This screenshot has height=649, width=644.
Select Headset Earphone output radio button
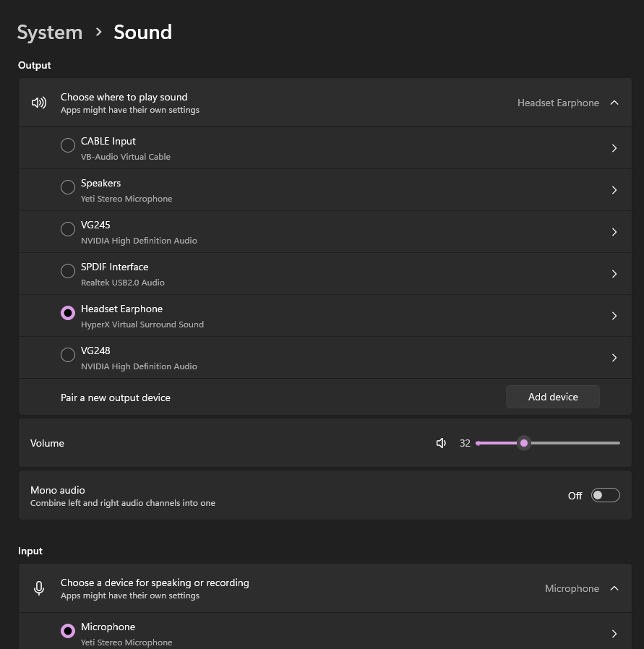[67, 312]
